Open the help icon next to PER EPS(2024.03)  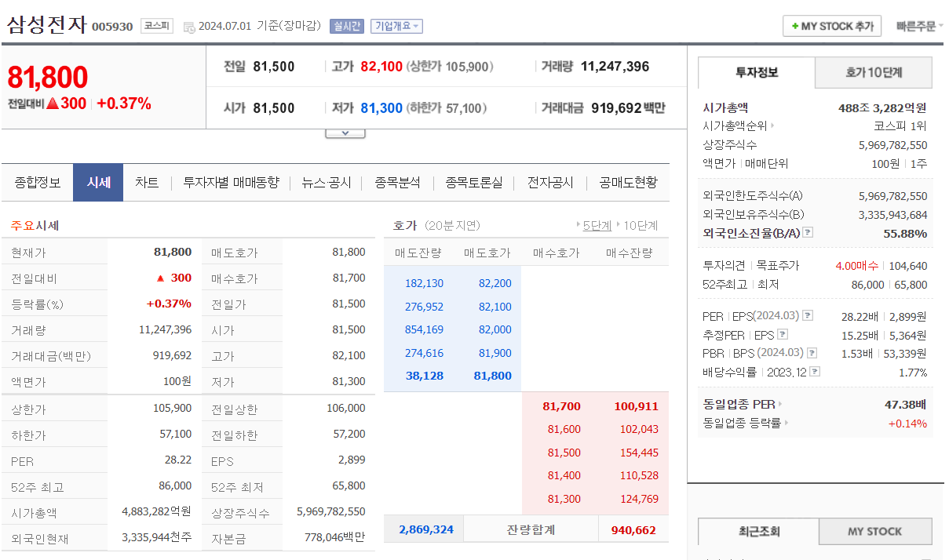(x=808, y=316)
